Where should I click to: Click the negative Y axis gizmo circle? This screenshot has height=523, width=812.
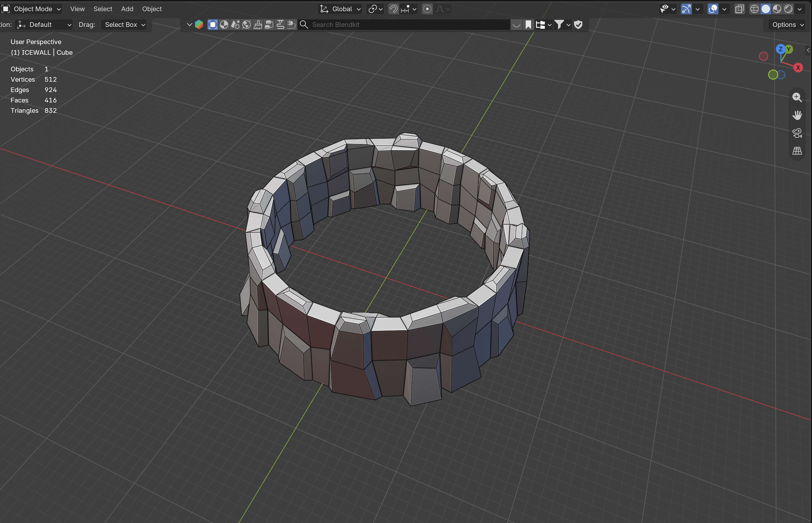tap(773, 75)
